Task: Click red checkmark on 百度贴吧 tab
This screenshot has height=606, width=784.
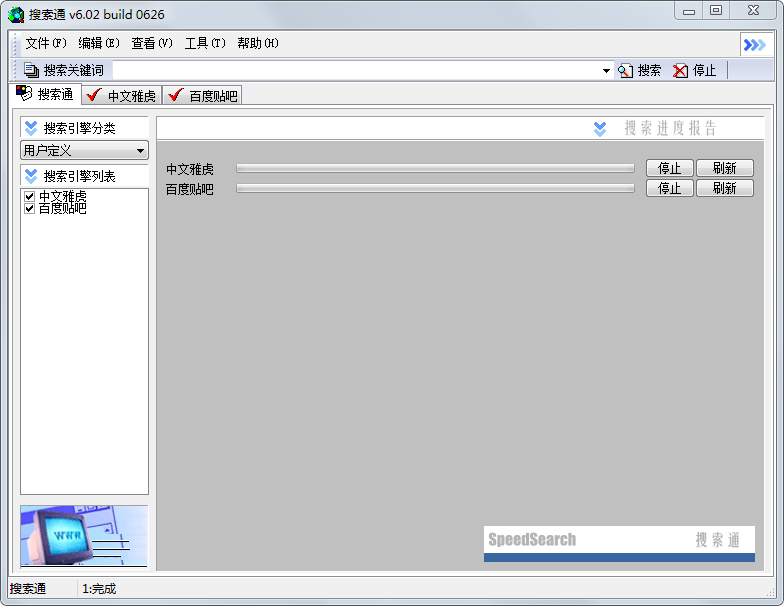Action: [176, 94]
